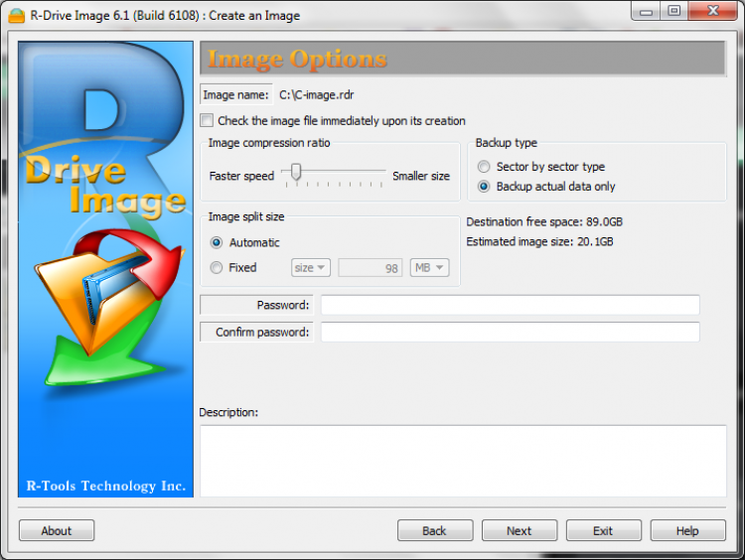This screenshot has height=560, width=745.
Task: Click into the Password field
Action: point(511,305)
